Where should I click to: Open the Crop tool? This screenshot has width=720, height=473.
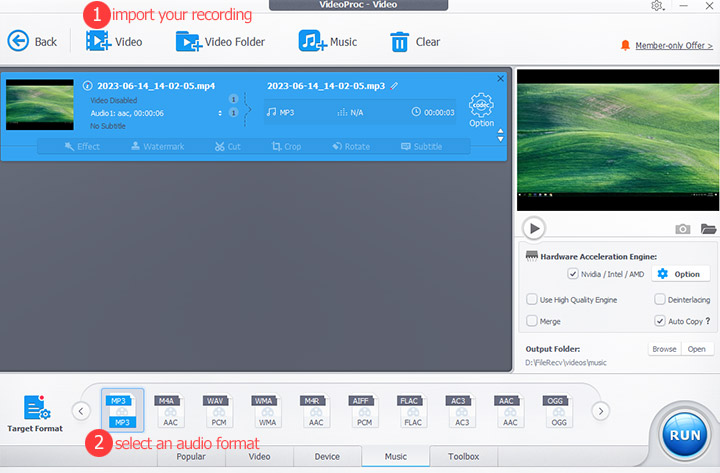click(x=286, y=146)
